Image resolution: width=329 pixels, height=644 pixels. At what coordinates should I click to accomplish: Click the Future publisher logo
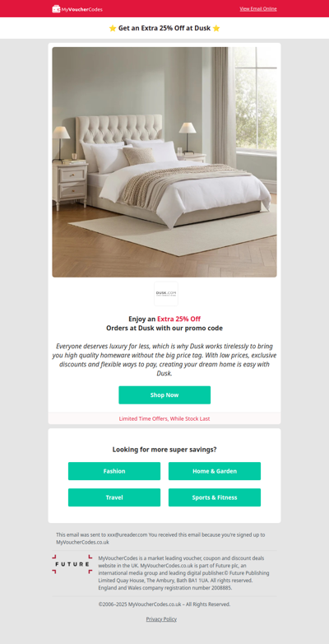(x=72, y=564)
